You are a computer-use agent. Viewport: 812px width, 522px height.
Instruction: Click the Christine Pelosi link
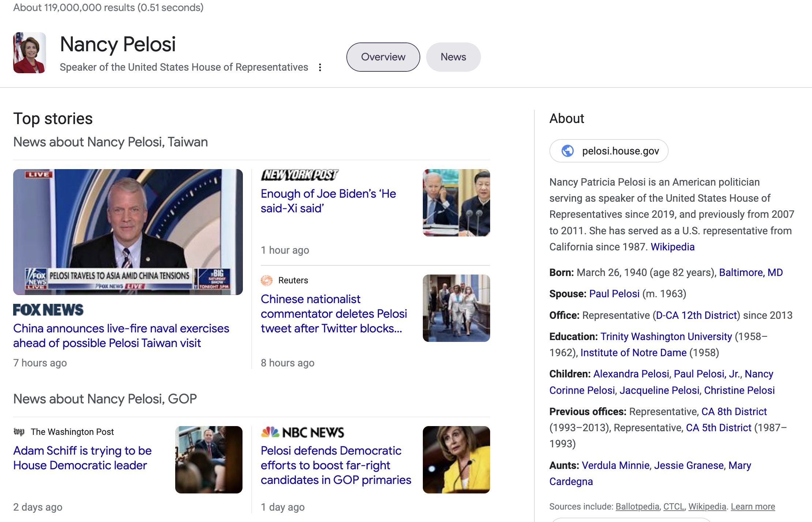[739, 391]
